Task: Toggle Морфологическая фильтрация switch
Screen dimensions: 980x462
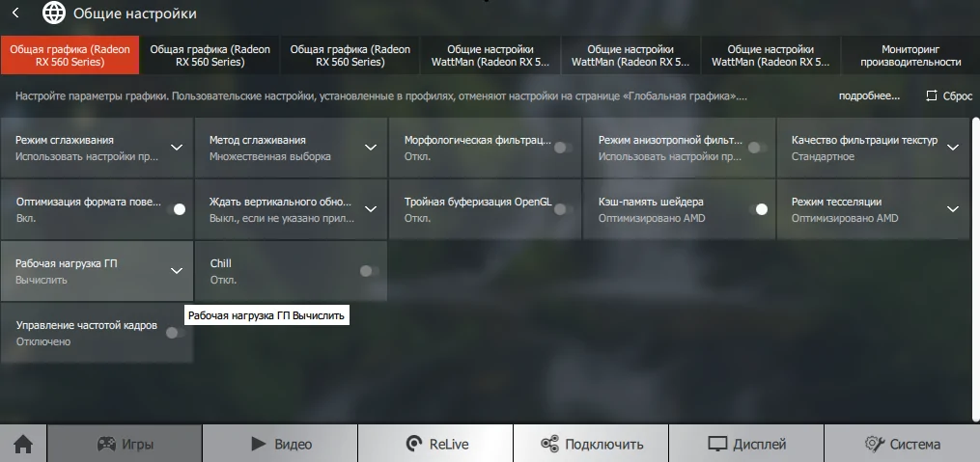Action: click(563, 148)
